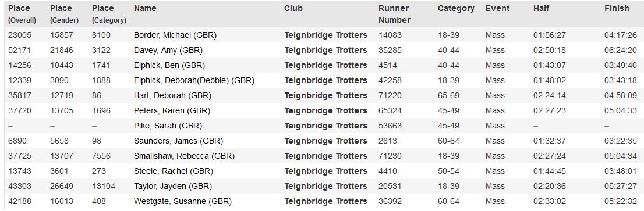Click the Club column header
Image resolution: width=644 pixels, height=211 pixels.
point(293,9)
